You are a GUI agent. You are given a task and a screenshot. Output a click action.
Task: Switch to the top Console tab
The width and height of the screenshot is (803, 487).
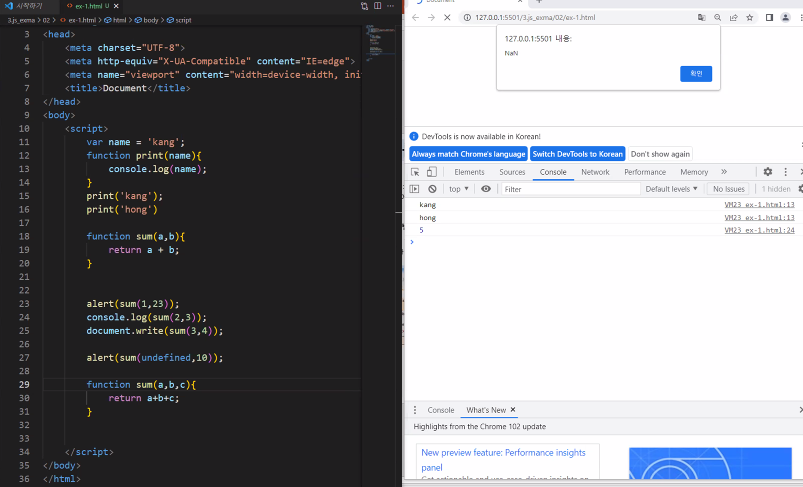coord(553,172)
